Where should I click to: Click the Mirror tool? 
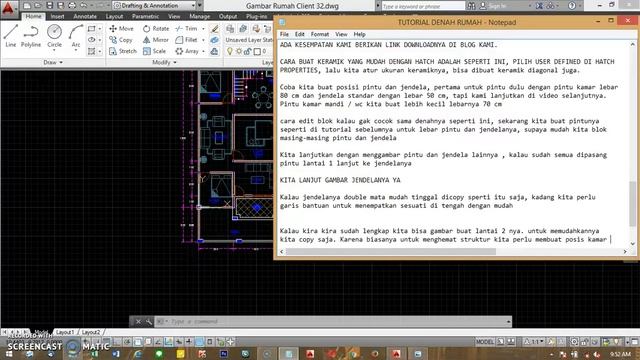156,40
